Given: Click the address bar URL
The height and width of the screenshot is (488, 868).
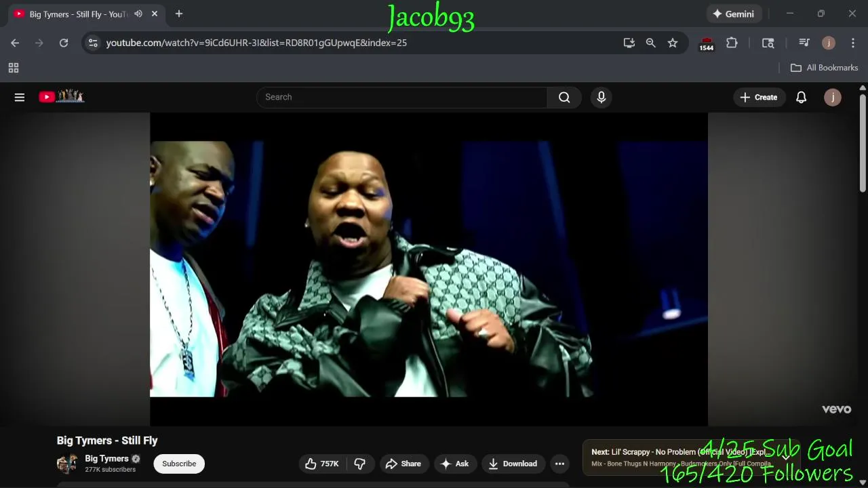Looking at the screenshot, I should (x=256, y=43).
